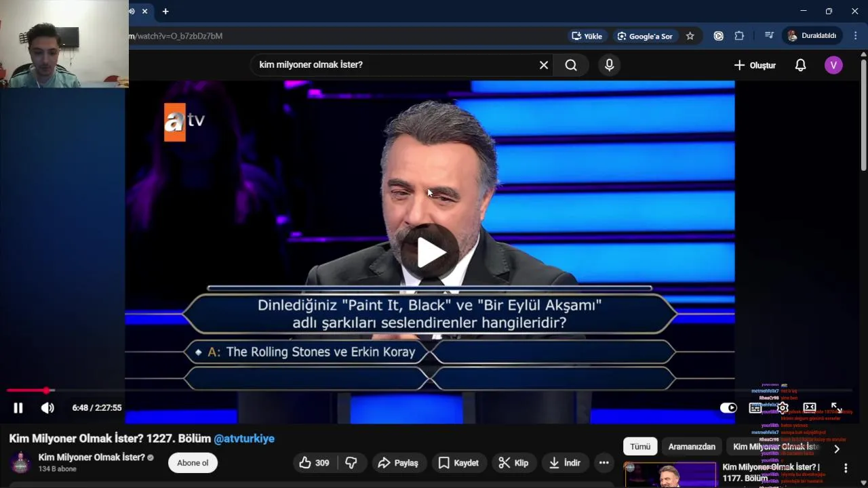Pause the video with the player pause button
868x488 pixels.
click(x=18, y=408)
